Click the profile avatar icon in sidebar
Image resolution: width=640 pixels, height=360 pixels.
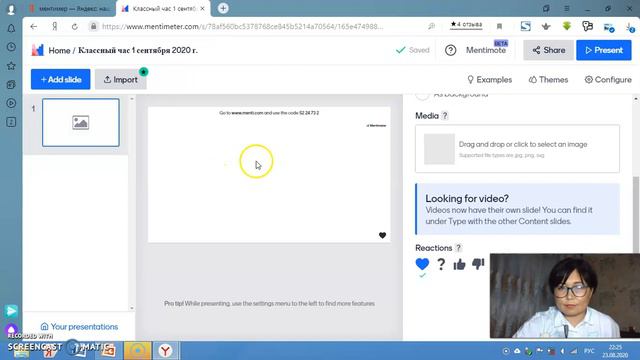tap(11, 9)
